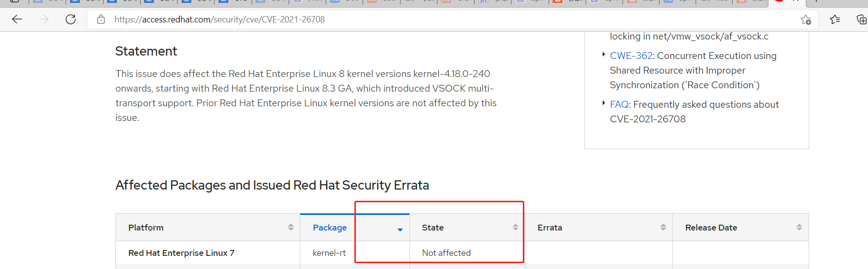Sort by State using its arrows
The height and width of the screenshot is (269, 868).
(515, 228)
